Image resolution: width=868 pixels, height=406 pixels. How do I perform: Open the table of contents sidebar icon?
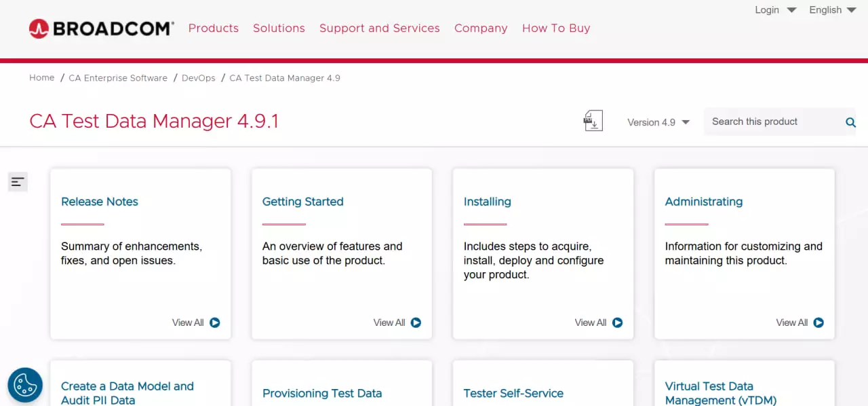point(18,182)
